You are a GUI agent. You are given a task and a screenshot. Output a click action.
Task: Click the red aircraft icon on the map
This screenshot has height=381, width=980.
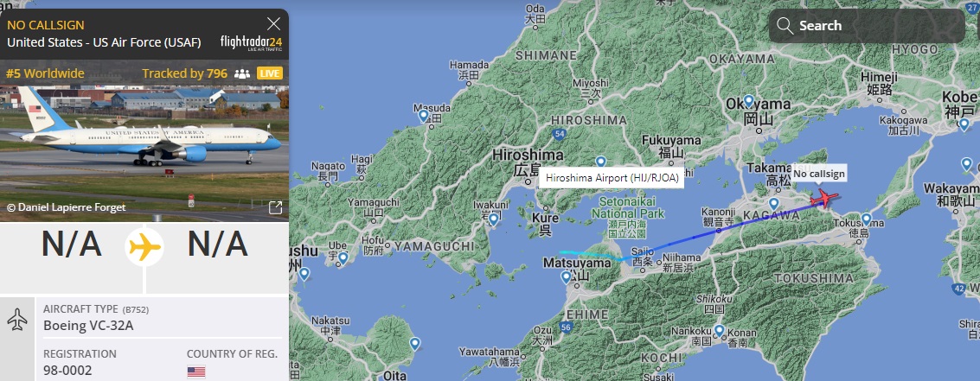(x=823, y=199)
